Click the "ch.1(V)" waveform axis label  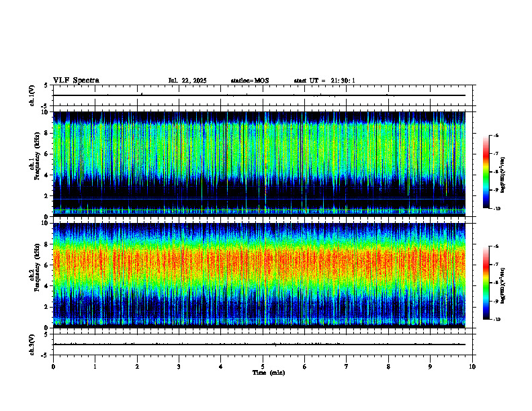(32, 95)
